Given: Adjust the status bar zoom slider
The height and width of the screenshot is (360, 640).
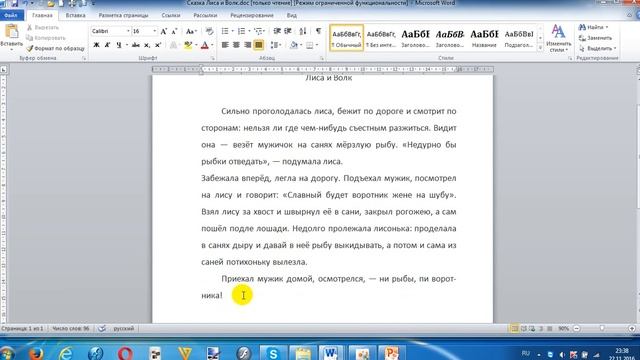Looking at the screenshot, I should (x=603, y=329).
